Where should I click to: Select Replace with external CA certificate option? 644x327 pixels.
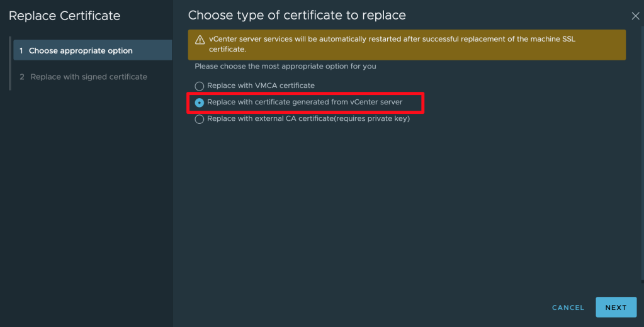pos(200,119)
